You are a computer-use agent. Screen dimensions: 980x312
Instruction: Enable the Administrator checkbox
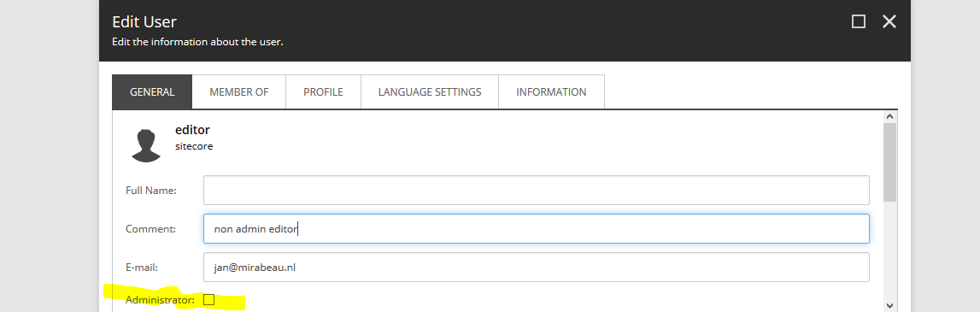click(x=209, y=300)
